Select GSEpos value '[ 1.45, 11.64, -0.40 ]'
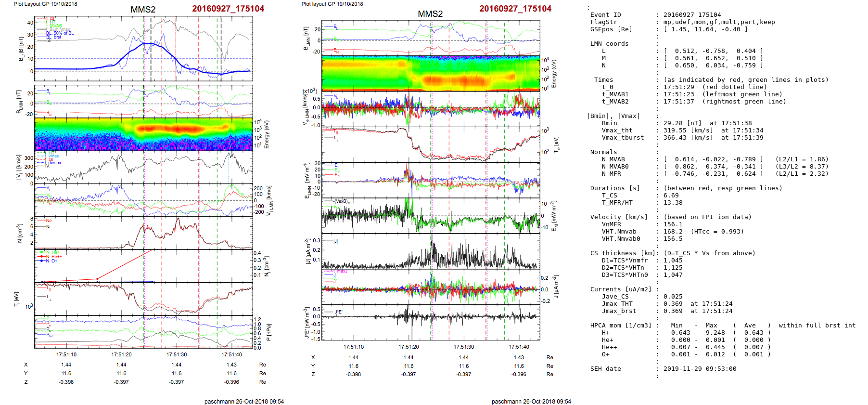The image size is (868, 405). click(705, 29)
